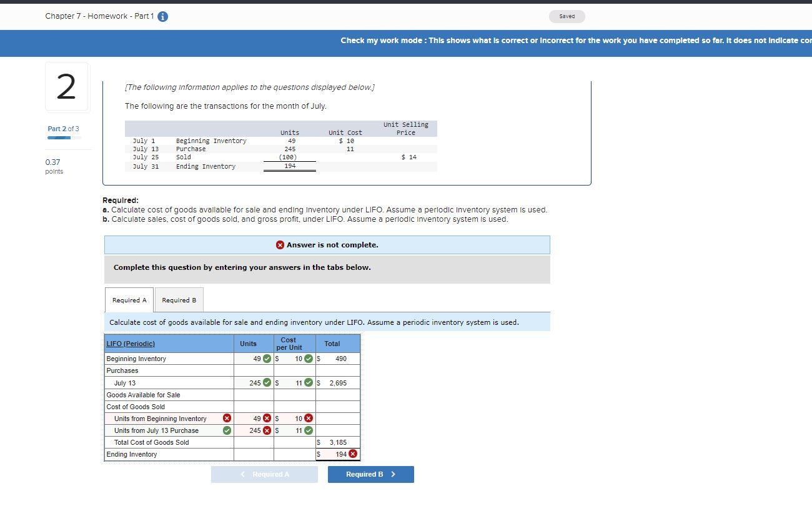812x526 pixels.
Task: Select the Beginning Inventory cost per unit cell
Action: (294, 359)
